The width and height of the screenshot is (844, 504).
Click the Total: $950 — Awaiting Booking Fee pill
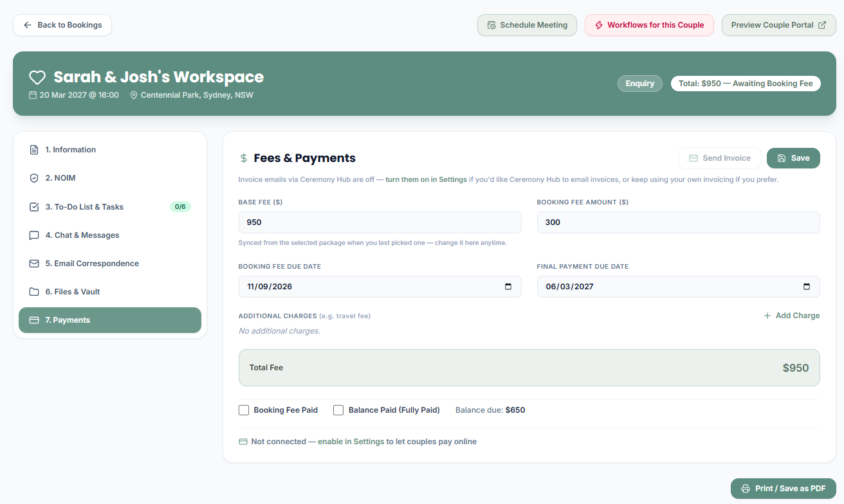pyautogui.click(x=746, y=84)
